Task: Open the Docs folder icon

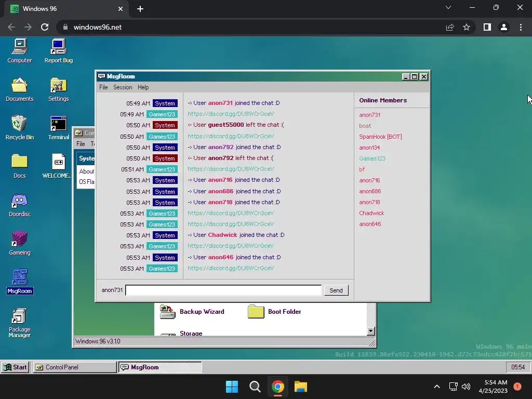Action: pyautogui.click(x=20, y=166)
